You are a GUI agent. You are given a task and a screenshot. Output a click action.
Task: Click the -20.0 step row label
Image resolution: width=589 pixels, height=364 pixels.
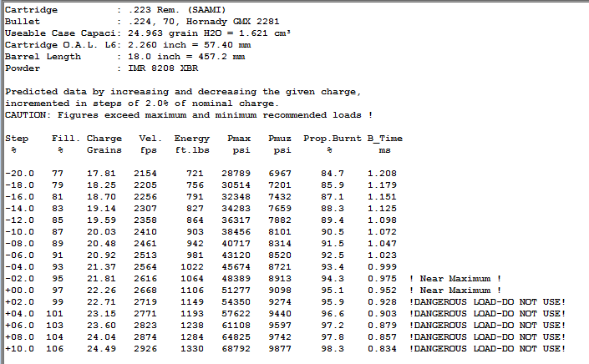[x=19, y=172]
